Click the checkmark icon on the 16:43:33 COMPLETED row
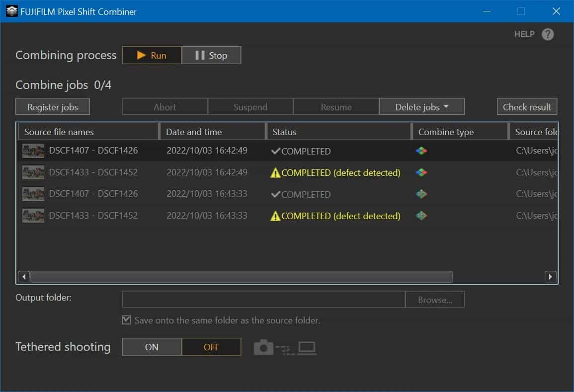Screen dimensions: 574x392 [x=276, y=194]
